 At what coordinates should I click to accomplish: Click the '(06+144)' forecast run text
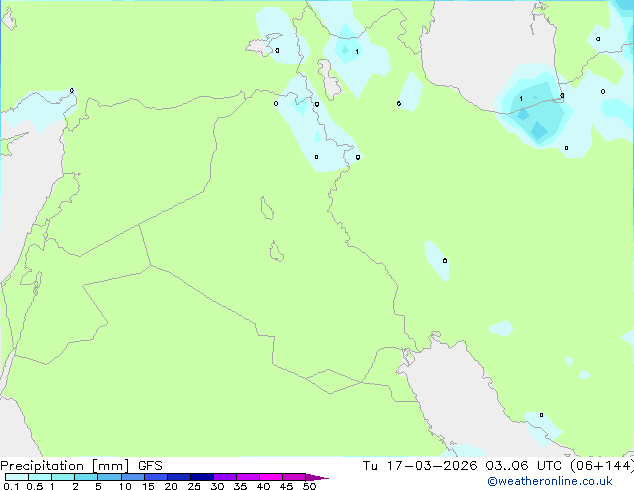pos(602,466)
